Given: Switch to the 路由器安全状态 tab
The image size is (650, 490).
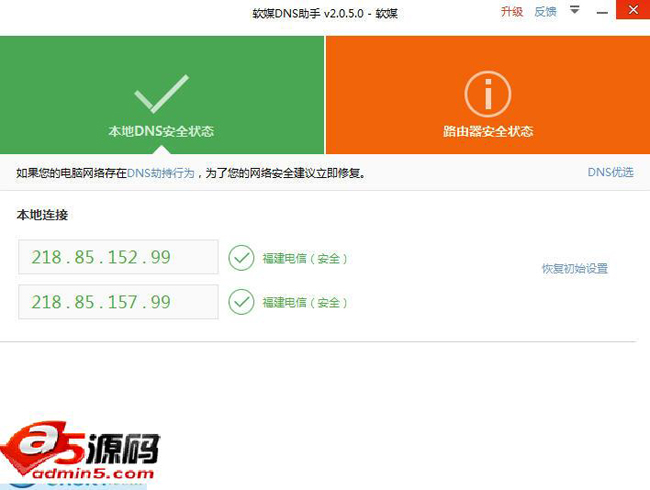Looking at the screenshot, I should pyautogui.click(x=488, y=95).
